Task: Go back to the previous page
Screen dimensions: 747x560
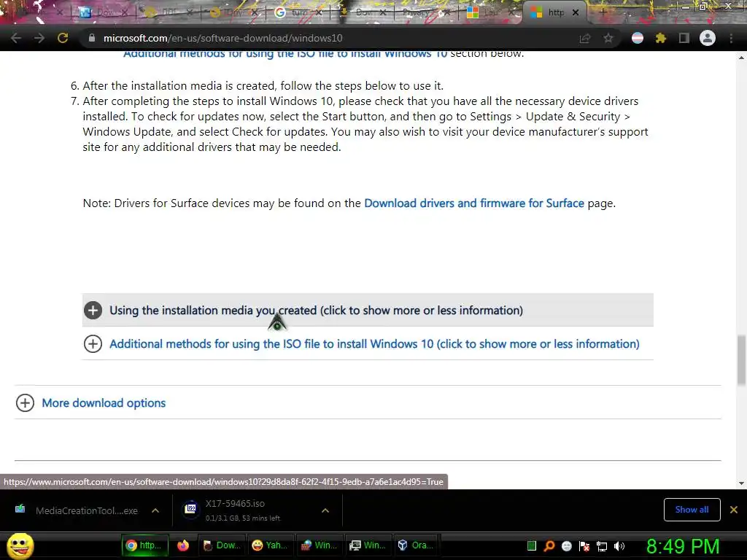Action: [16, 38]
